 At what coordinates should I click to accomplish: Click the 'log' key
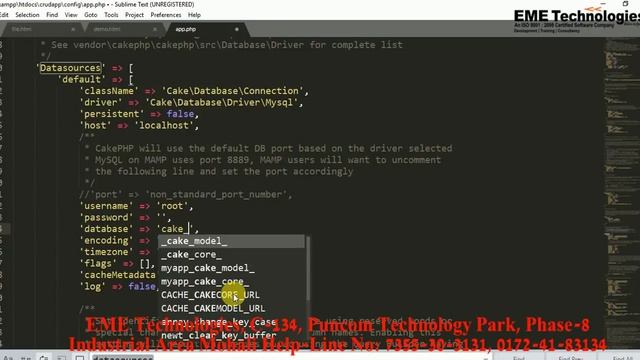point(93,287)
